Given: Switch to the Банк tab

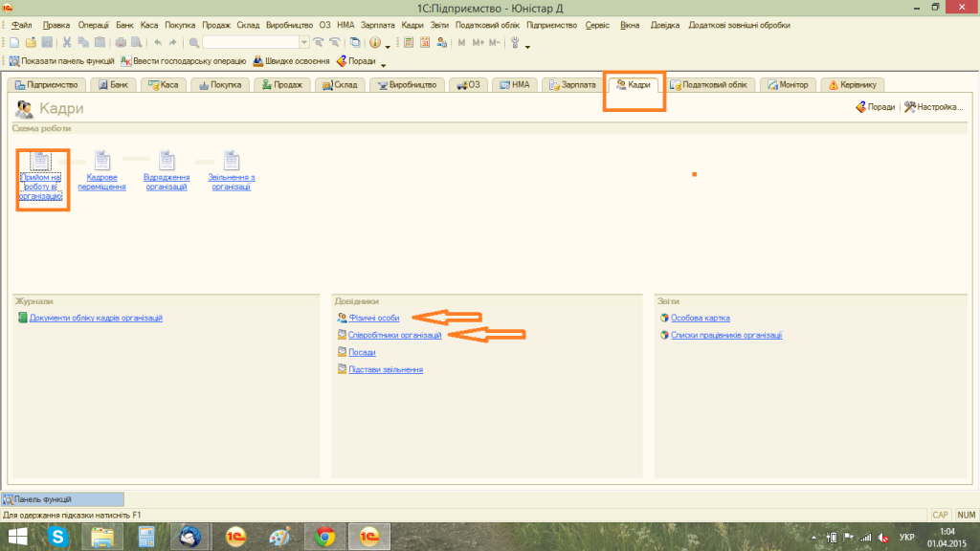Looking at the screenshot, I should click(x=113, y=85).
